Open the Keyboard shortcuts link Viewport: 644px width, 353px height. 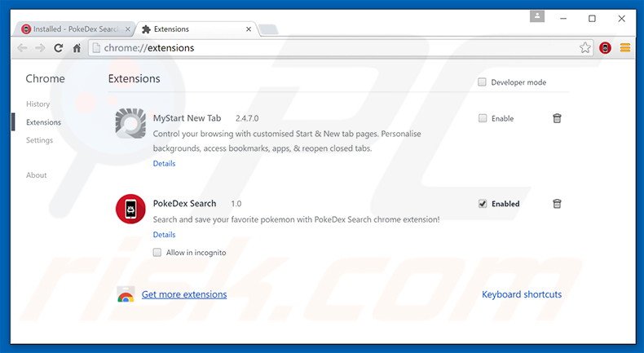point(522,294)
